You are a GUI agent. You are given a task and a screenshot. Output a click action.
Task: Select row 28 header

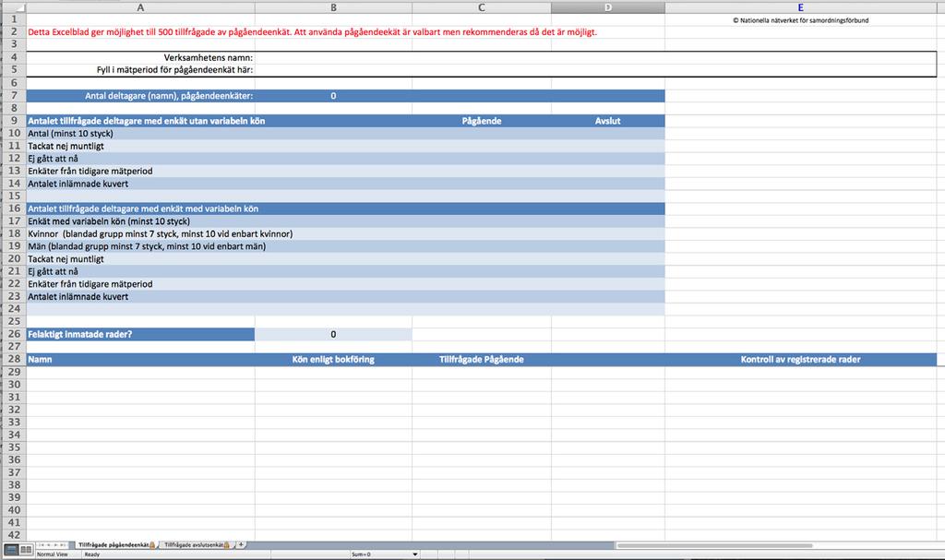14,359
